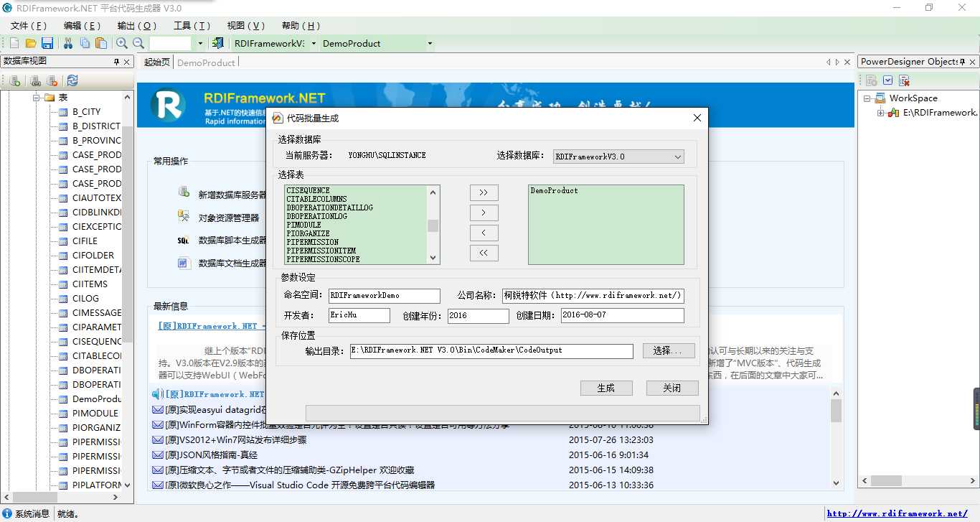Click the 开发者 input field
980x522 pixels.
pyautogui.click(x=359, y=315)
